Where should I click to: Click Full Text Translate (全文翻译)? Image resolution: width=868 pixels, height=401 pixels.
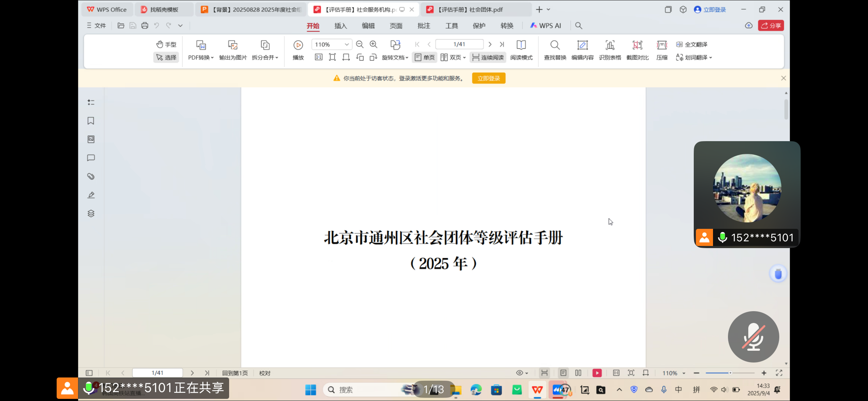[x=692, y=45]
